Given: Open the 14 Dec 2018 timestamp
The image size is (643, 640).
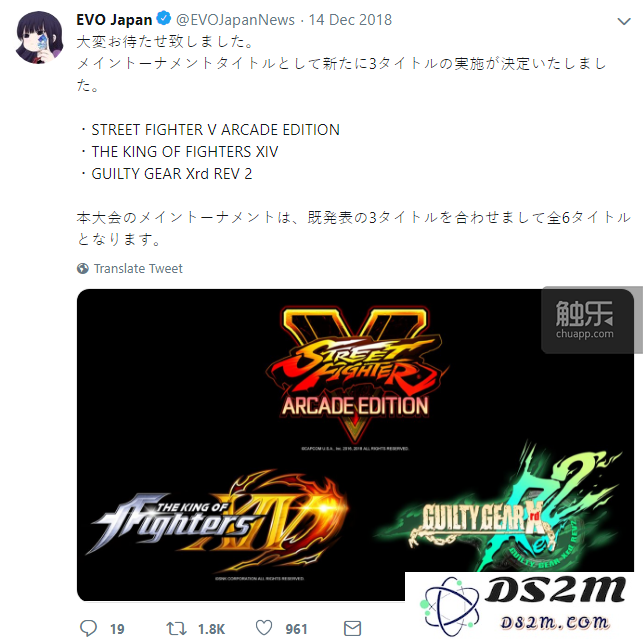Looking at the screenshot, I should [350, 20].
